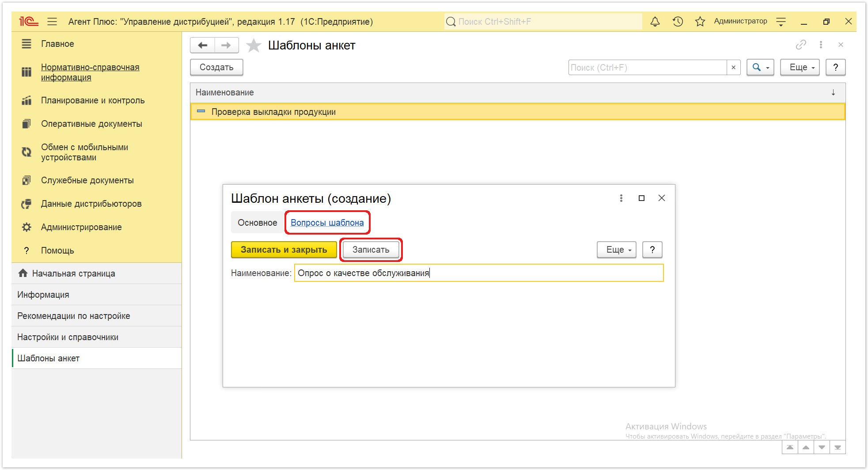
Task: Switch to Вопросы шаблона tab
Action: click(327, 223)
